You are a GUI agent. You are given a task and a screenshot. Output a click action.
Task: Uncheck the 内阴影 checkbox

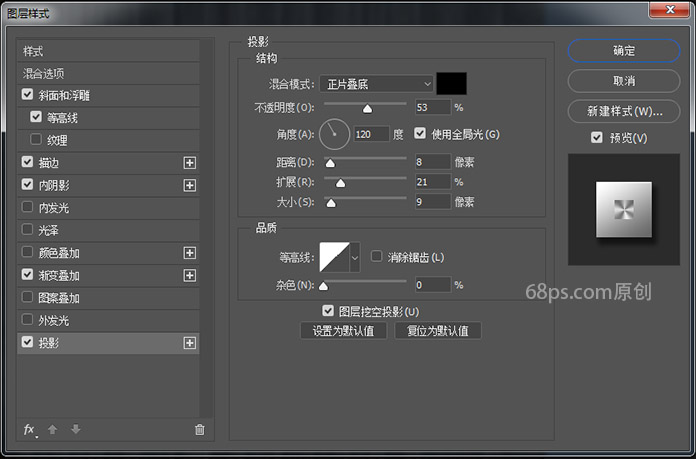coord(28,184)
